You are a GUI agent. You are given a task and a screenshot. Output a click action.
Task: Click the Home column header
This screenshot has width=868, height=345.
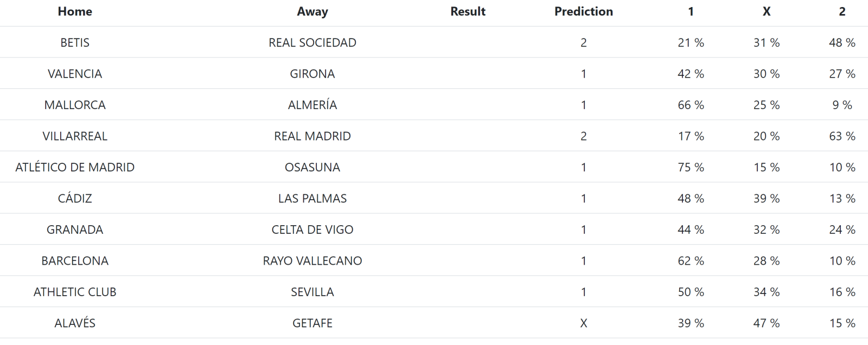[x=75, y=11]
